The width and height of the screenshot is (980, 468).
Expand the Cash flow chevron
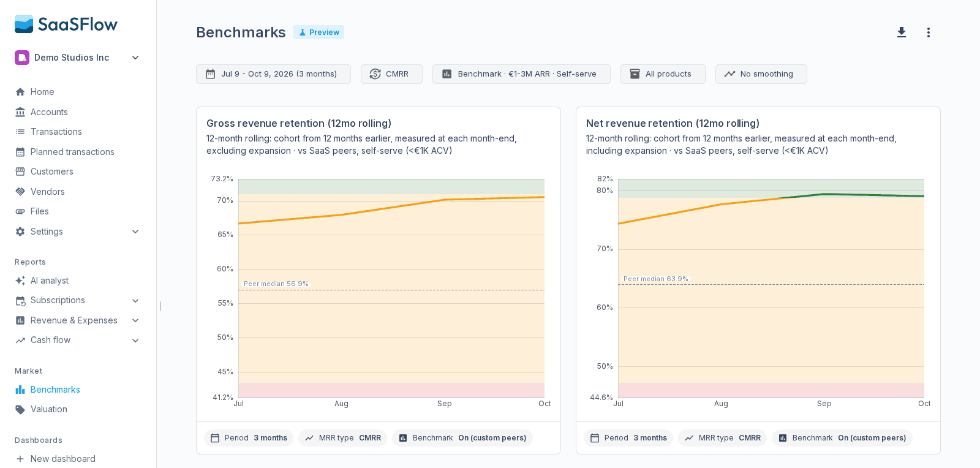click(135, 340)
